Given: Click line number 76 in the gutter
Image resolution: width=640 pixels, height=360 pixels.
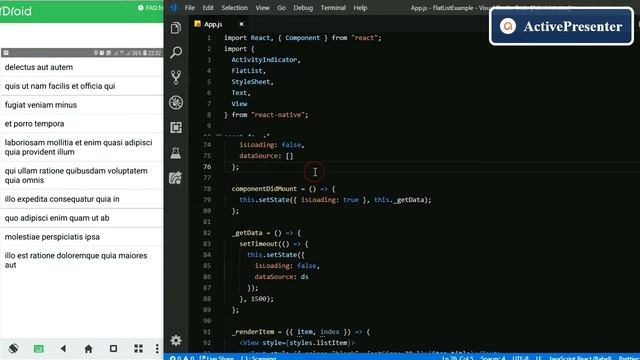Looking at the screenshot, I should pos(207,167).
